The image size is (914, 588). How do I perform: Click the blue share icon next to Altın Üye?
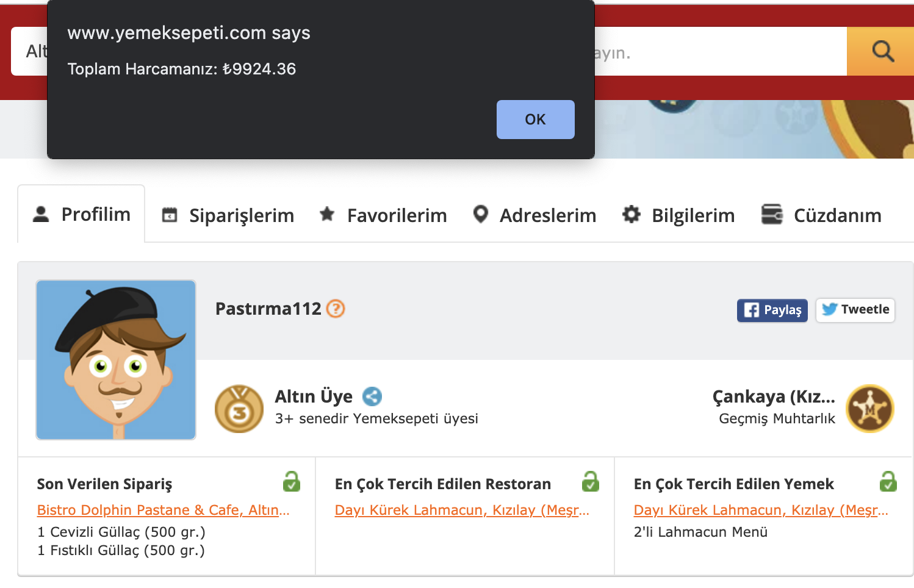pos(372,396)
